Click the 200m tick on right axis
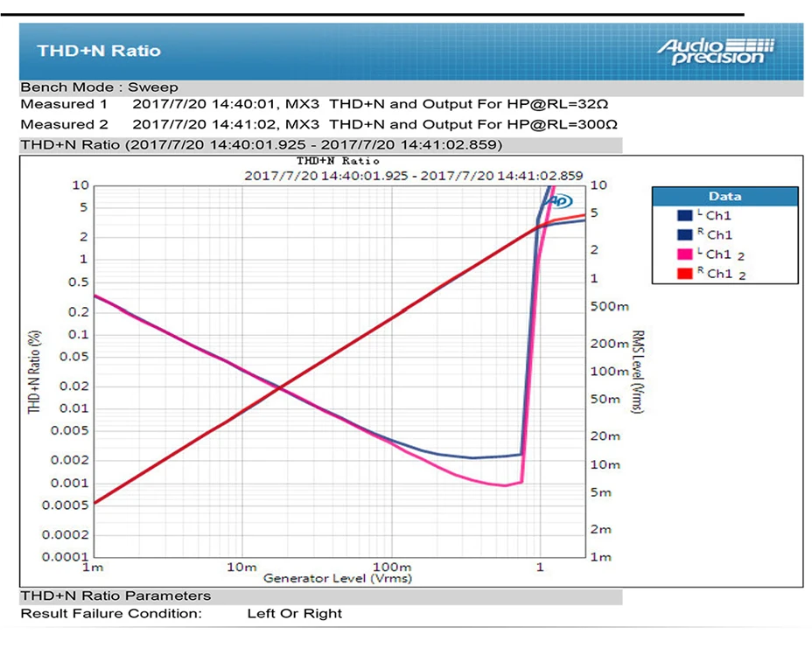Image resolution: width=812 pixels, height=648 pixels. point(610,344)
